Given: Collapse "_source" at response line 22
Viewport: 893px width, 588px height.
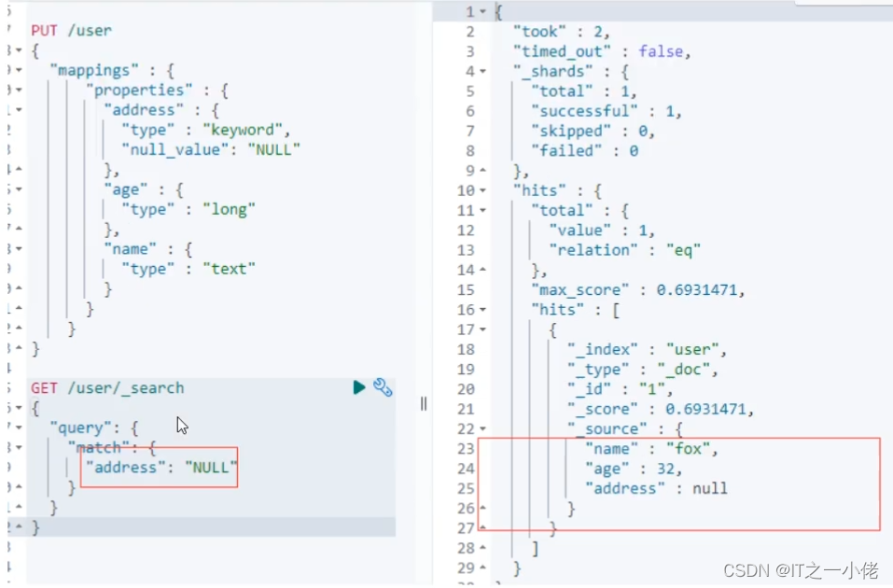Looking at the screenshot, I should pyautogui.click(x=483, y=428).
